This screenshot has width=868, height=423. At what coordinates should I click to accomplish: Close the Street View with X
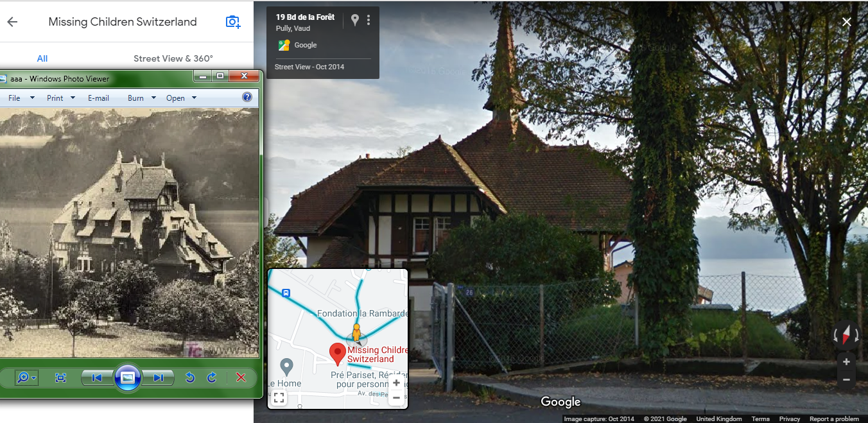tap(847, 22)
